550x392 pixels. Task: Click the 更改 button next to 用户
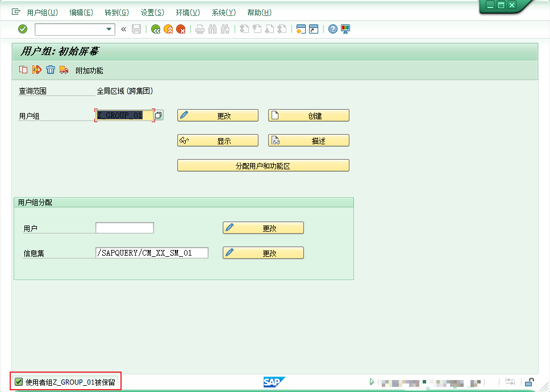pyautogui.click(x=263, y=228)
